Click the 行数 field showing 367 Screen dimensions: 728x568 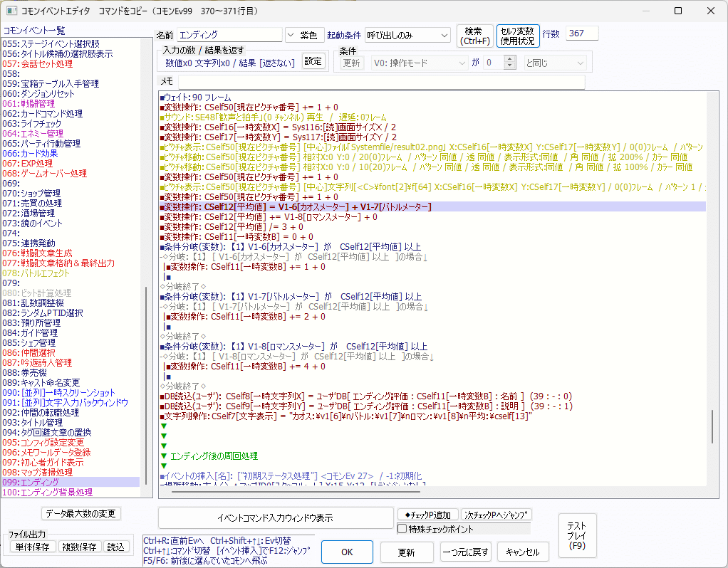[582, 33]
